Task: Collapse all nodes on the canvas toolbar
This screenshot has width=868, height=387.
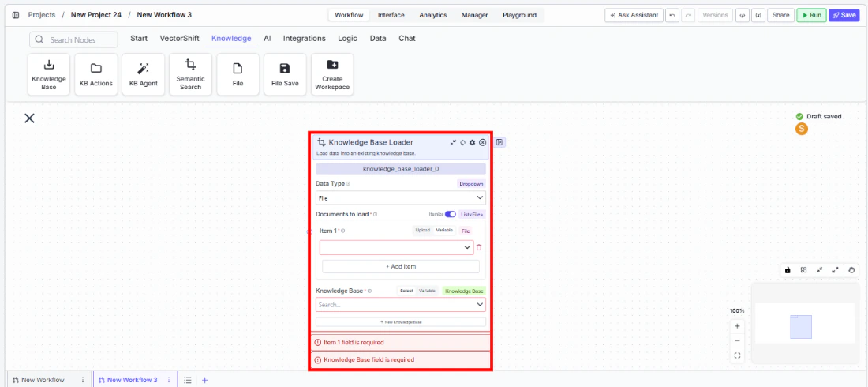Action: [x=819, y=270]
